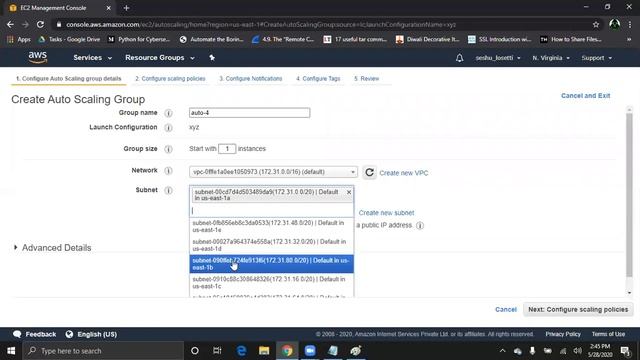Open Chrome three-dot menu
This screenshot has height=360, width=640.
click(x=630, y=24)
